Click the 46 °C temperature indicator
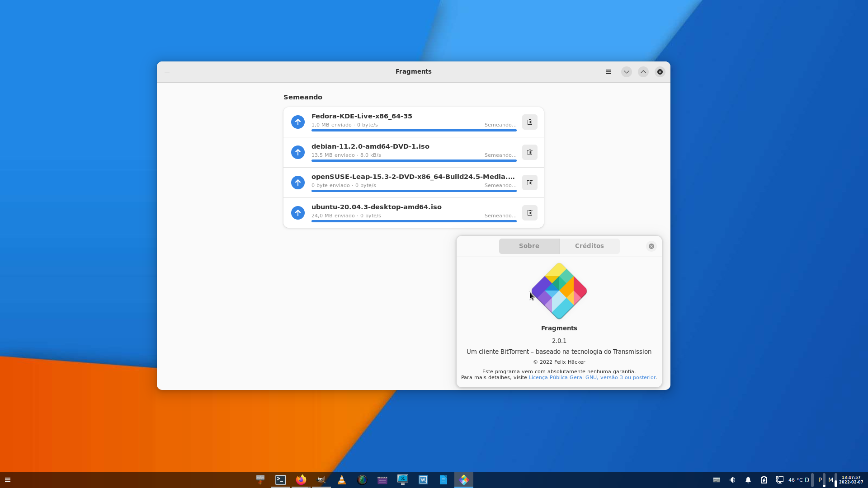 point(796,480)
